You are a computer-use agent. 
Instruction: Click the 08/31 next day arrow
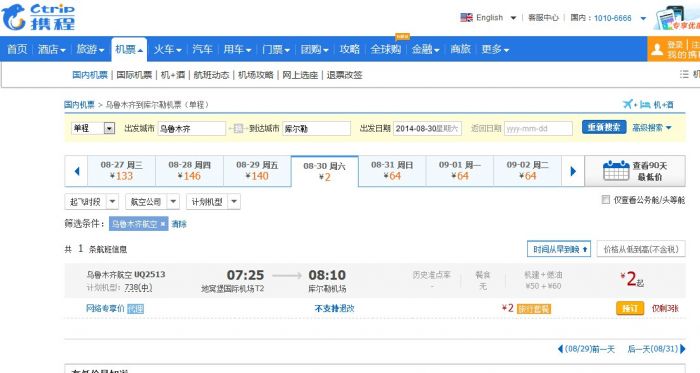[x=683, y=349]
